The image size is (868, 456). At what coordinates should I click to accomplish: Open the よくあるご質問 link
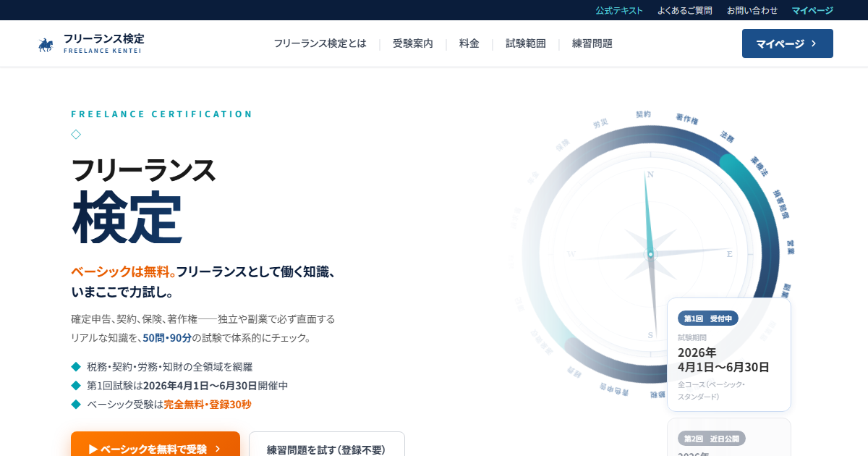pyautogui.click(x=685, y=10)
